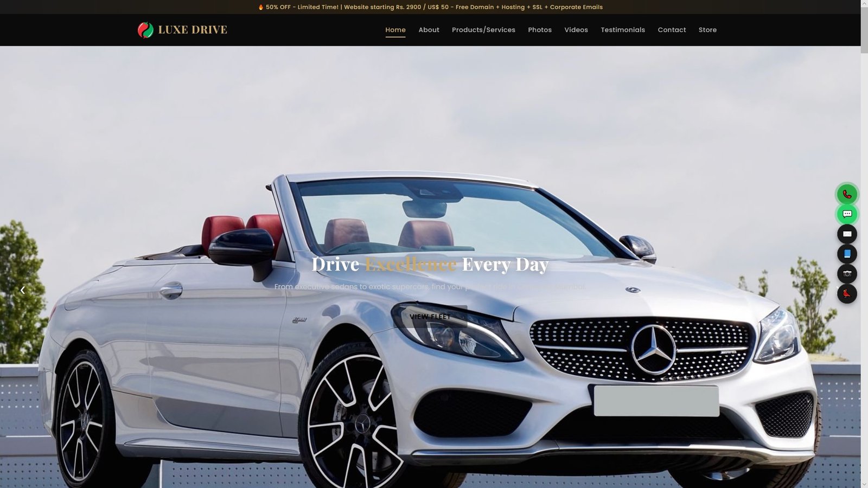Click the Luxe Drive red-green logo icon
Screen dimensions: 868x488
[x=145, y=30]
